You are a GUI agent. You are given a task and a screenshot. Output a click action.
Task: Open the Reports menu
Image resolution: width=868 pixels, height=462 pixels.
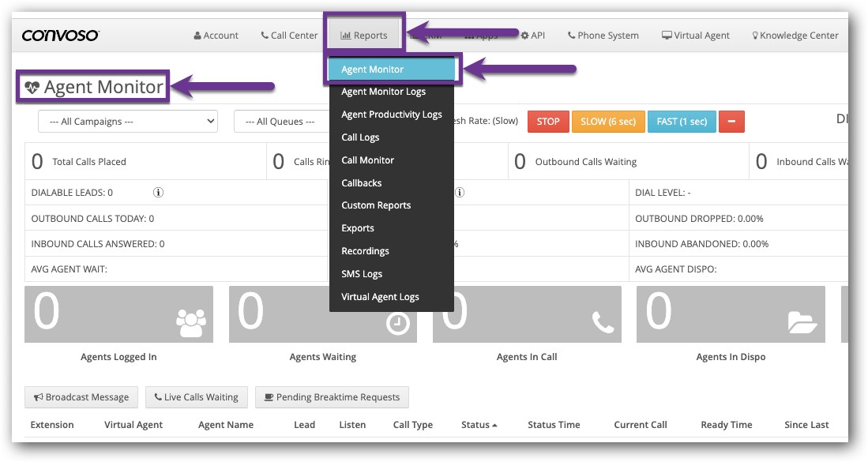point(364,36)
